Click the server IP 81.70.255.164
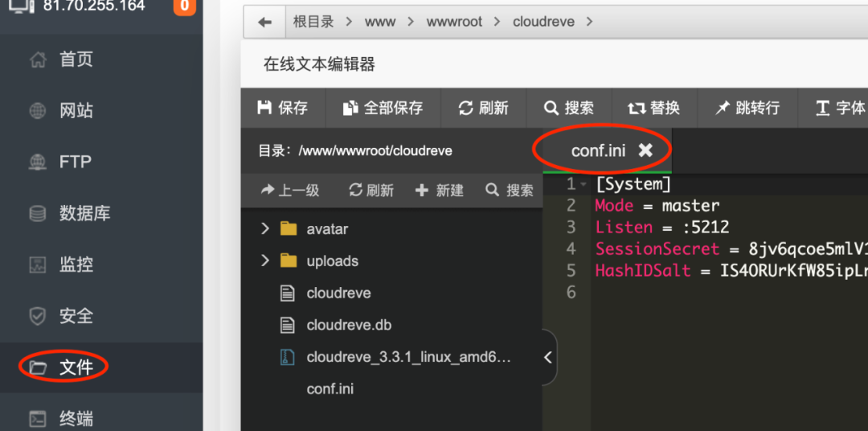This screenshot has height=431, width=868. [x=94, y=6]
